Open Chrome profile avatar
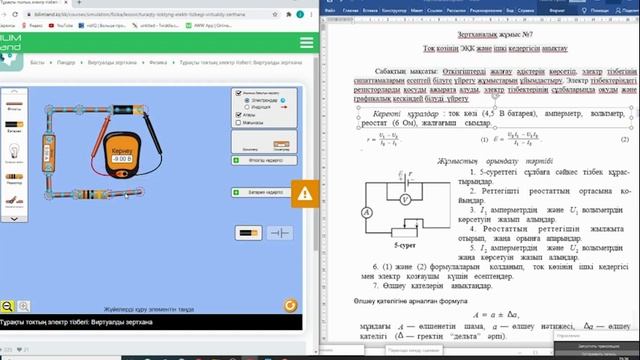Viewport: 640px width, 360px height. [x=300, y=14]
